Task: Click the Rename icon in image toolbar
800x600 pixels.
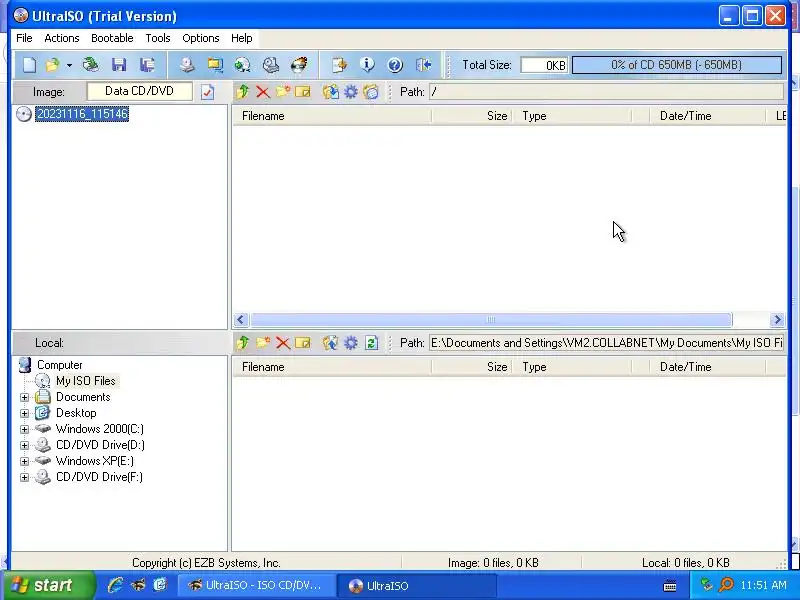Action: [303, 92]
